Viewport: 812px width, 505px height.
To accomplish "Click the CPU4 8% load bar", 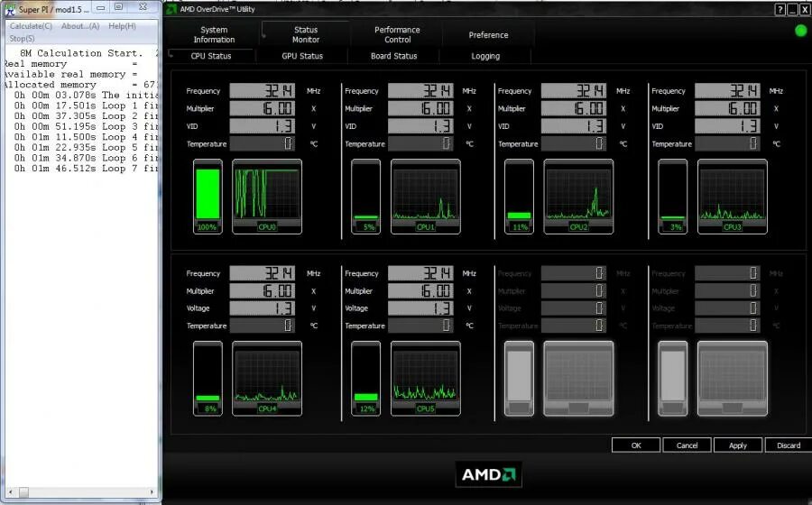I will click(208, 378).
